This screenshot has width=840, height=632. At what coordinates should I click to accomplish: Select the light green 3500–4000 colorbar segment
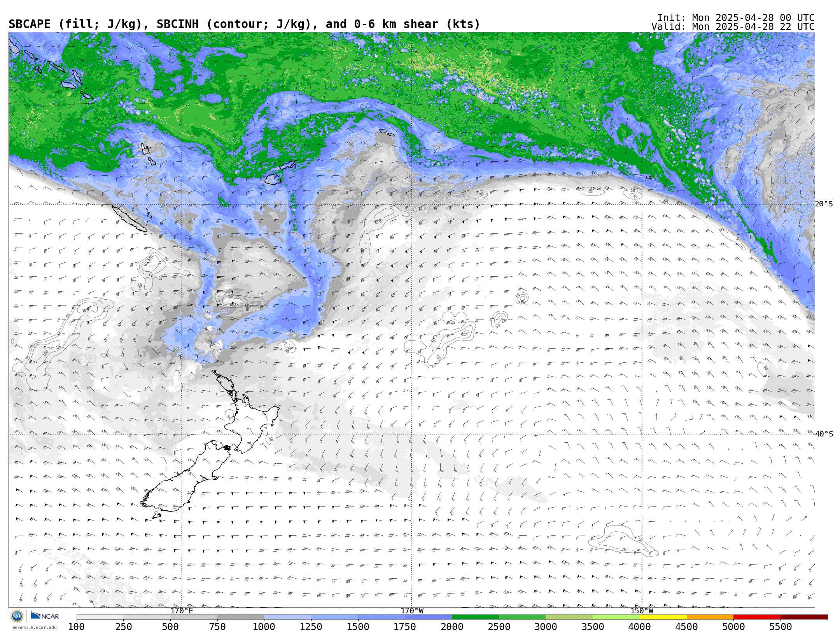(616, 617)
